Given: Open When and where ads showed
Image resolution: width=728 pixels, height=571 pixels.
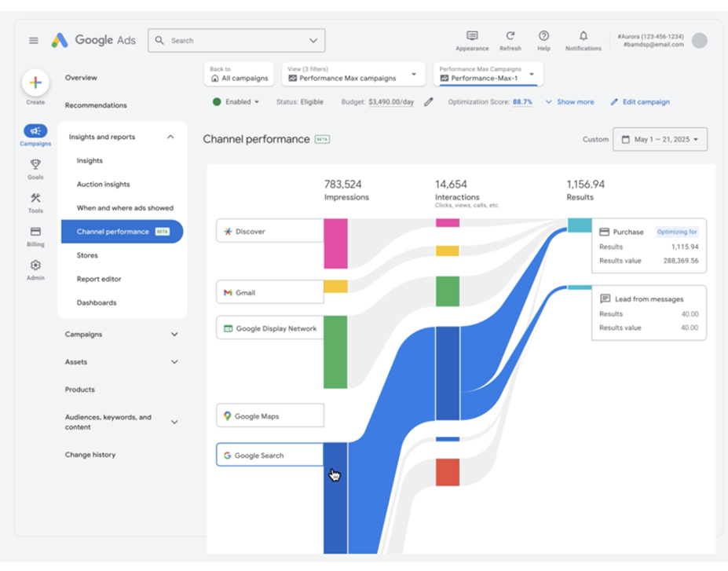Looking at the screenshot, I should [125, 208].
